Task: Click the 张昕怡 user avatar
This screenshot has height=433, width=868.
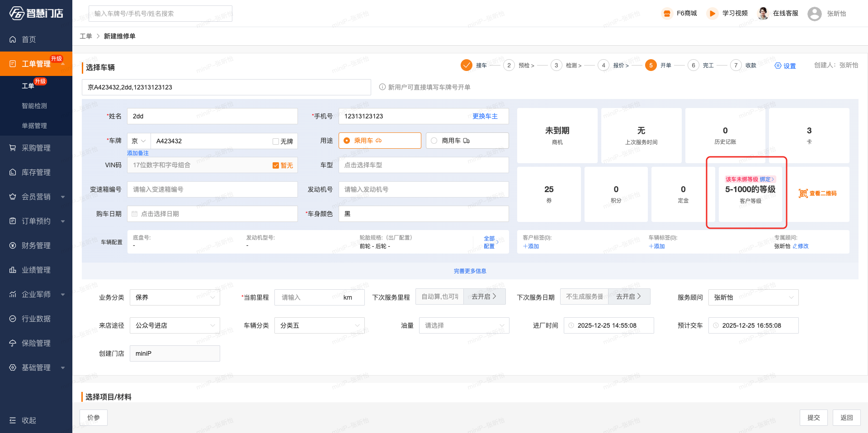Action: click(x=814, y=14)
